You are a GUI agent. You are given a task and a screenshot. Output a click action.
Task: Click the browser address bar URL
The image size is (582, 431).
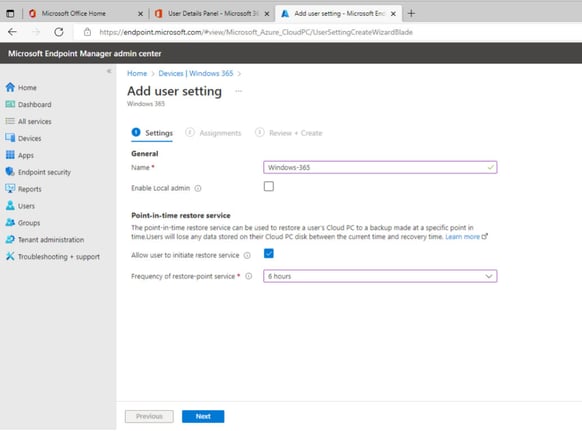click(x=256, y=32)
